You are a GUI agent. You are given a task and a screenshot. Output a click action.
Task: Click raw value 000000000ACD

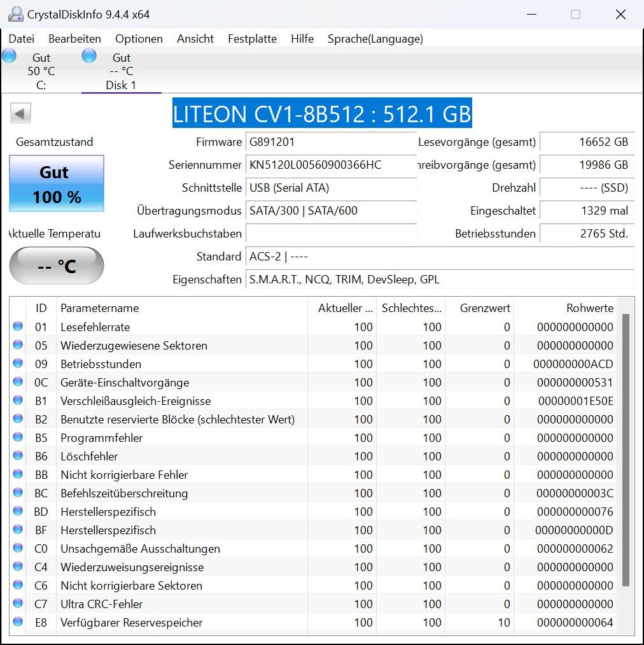tap(573, 364)
